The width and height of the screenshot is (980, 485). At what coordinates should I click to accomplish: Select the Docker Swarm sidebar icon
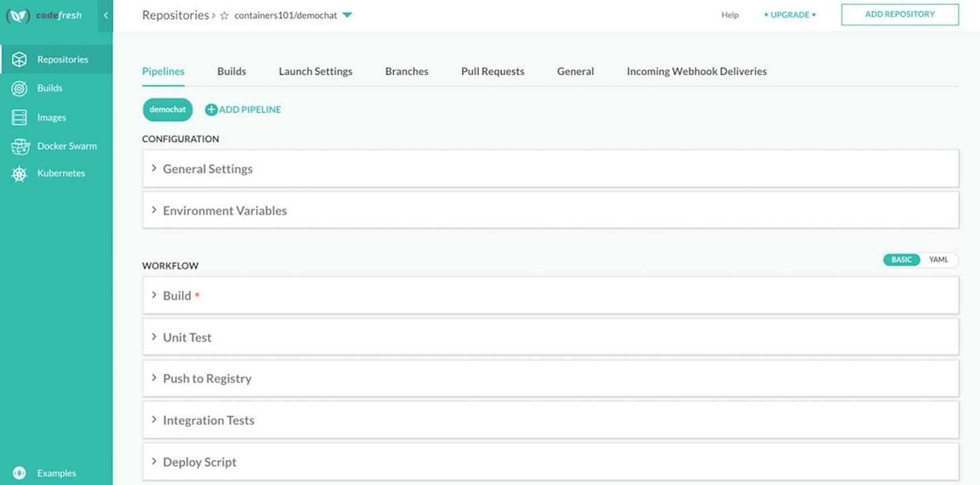[20, 146]
